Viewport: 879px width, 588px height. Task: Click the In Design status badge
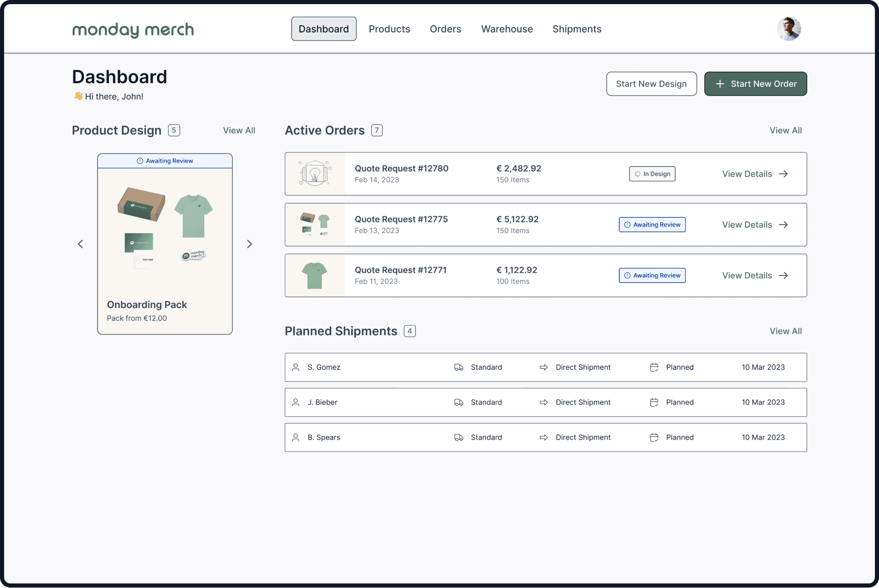(652, 174)
